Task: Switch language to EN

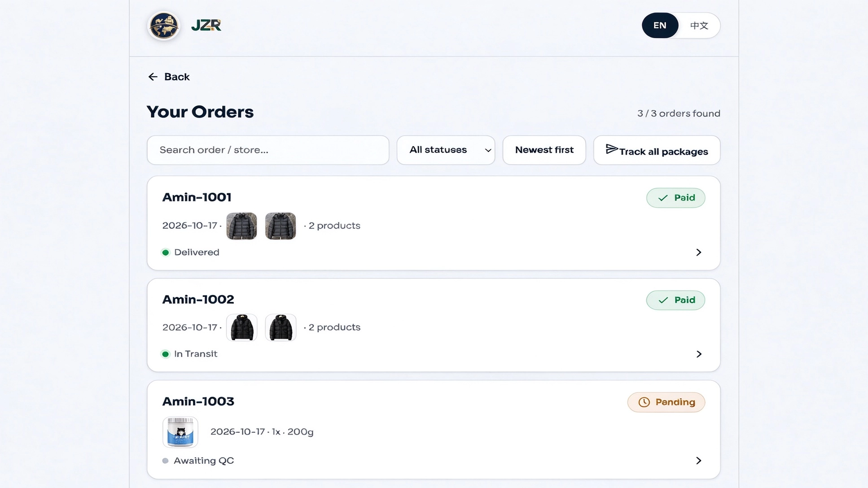Action: coord(660,26)
